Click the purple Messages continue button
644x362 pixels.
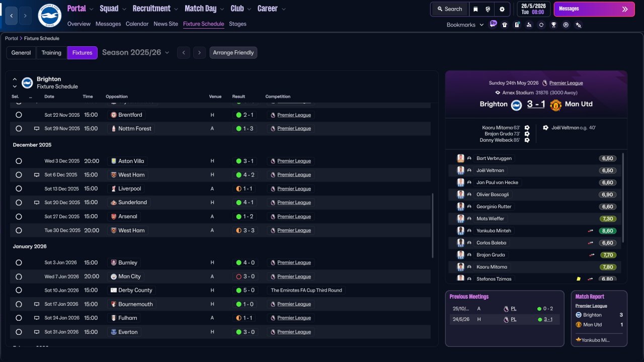(594, 9)
